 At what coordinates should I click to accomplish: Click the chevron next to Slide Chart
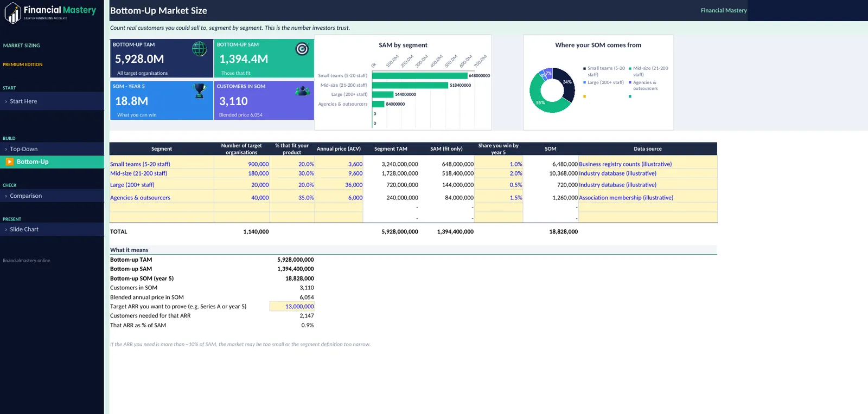6,229
